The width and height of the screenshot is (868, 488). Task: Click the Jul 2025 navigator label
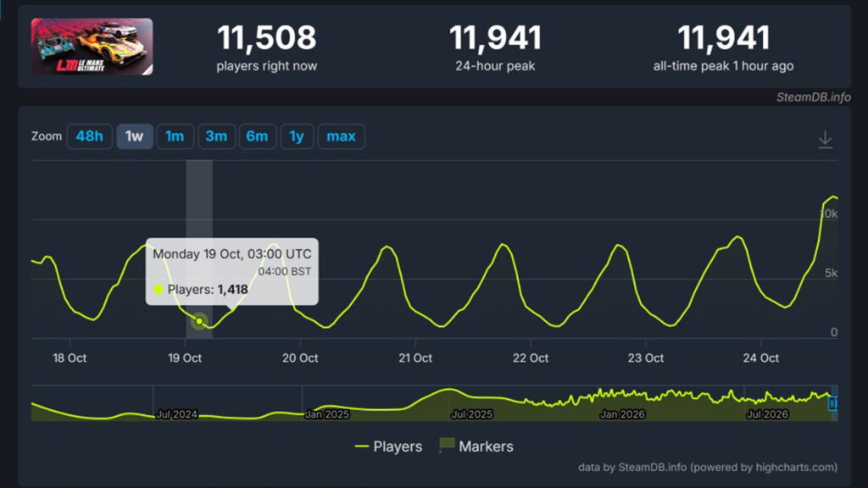[x=472, y=414]
